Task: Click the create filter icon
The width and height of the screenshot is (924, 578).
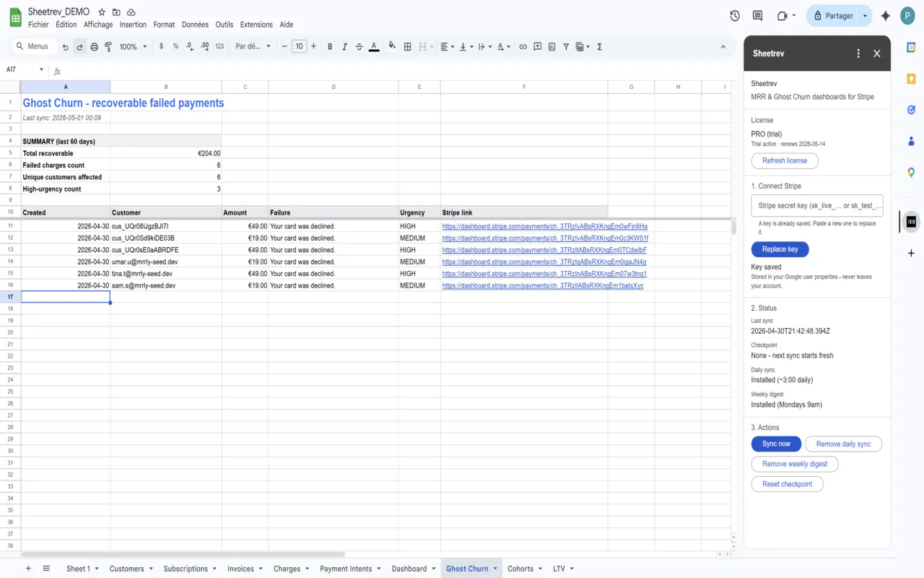Action: (x=566, y=47)
